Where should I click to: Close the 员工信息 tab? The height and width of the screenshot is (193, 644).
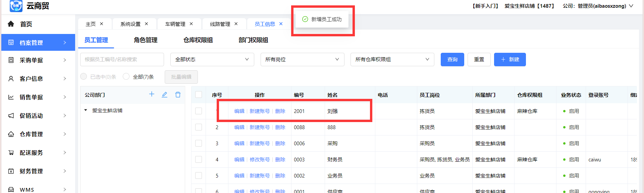pyautogui.click(x=281, y=24)
